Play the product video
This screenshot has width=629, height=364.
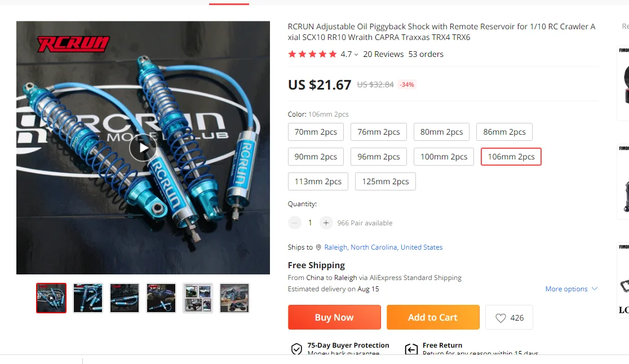[143, 148]
